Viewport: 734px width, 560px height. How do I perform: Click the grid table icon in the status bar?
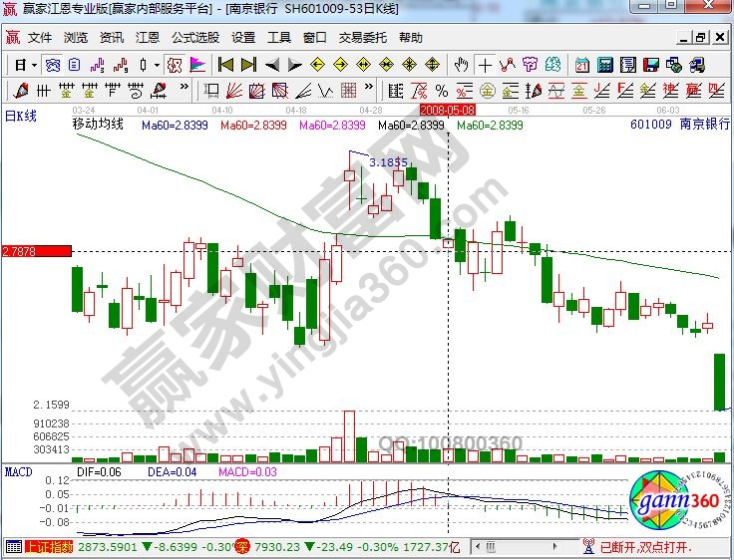tap(13, 547)
